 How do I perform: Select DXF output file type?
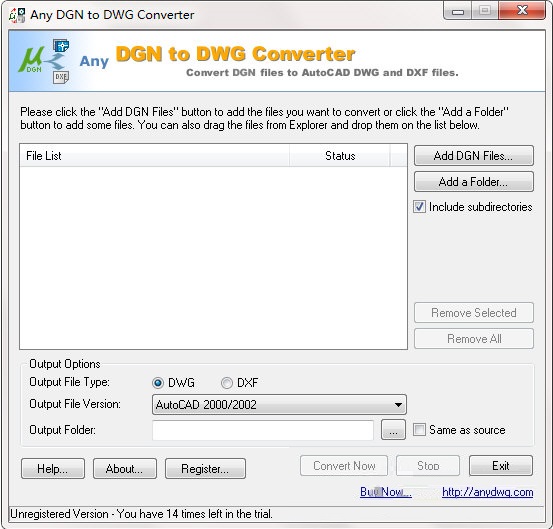(227, 383)
